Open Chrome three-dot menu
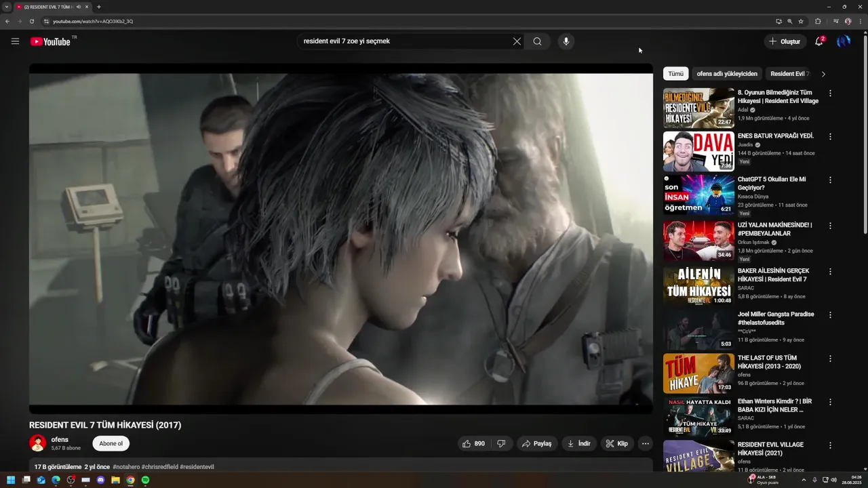 [860, 21]
